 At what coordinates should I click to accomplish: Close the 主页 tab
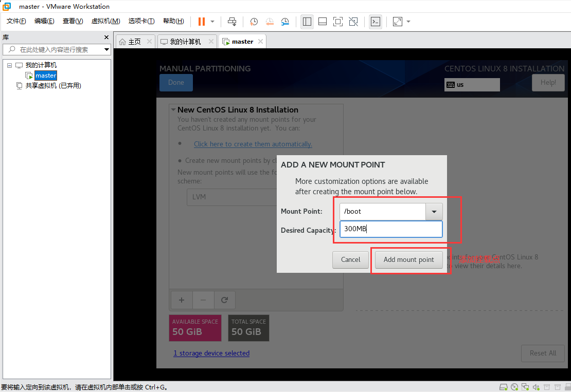click(x=149, y=42)
